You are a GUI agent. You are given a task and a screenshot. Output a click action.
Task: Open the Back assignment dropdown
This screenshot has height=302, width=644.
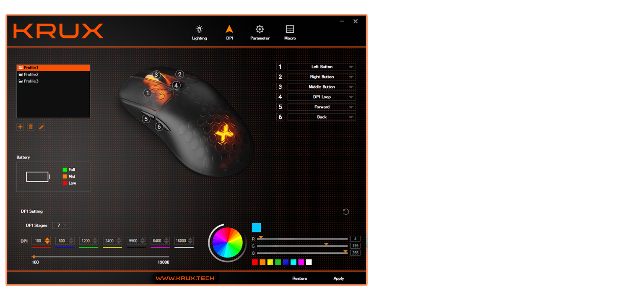coord(322,117)
